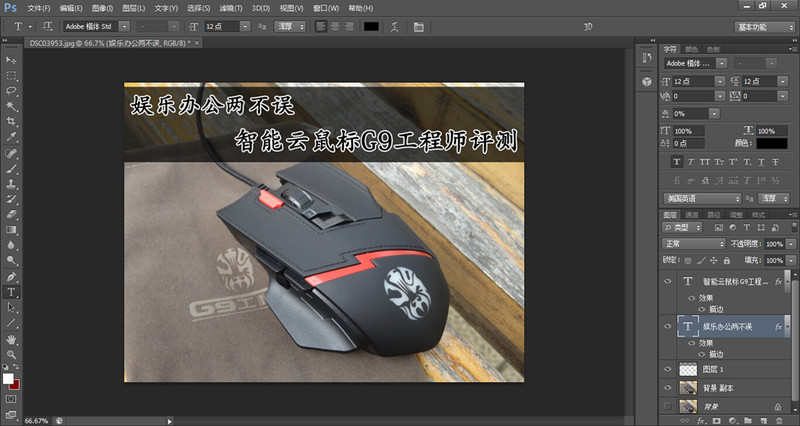800x426 pixels.
Task: Select the Healing Brush tool
Action: tap(11, 153)
